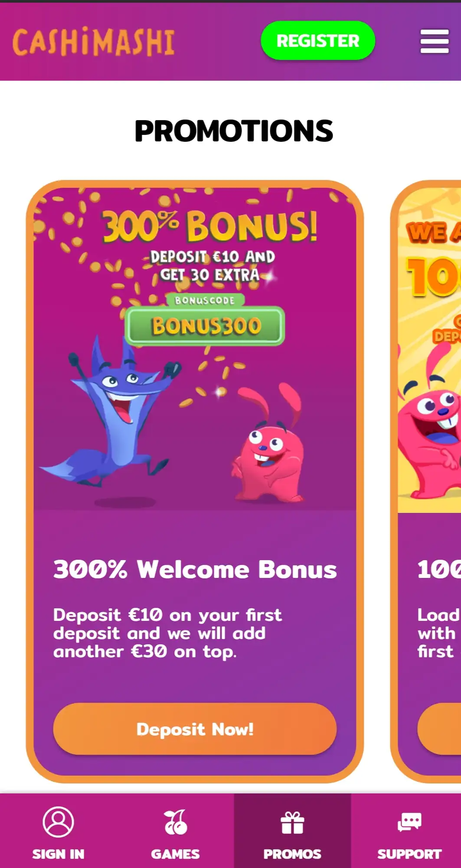Open the hamburger menu icon
461x868 pixels.
tap(434, 42)
